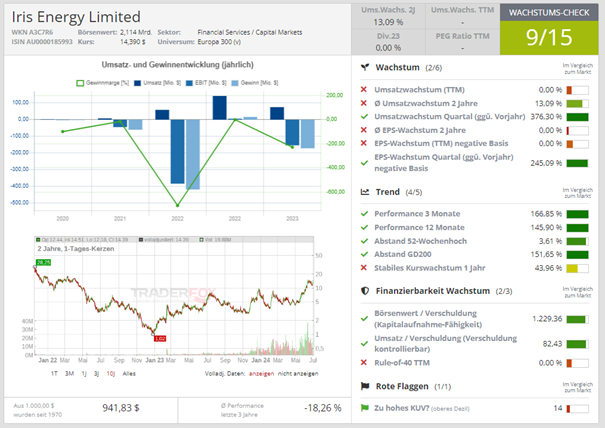Screen dimensions: 605x428
Task: Click red X beside Stabiles Kurswachstum 1 Jahr
Action: (x=363, y=267)
